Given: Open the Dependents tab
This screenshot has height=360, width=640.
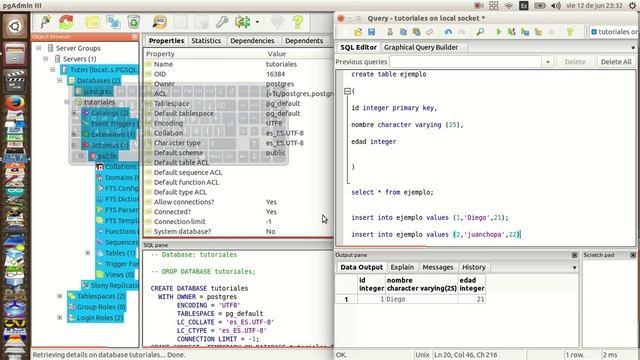Looking at the screenshot, I should [304, 41].
